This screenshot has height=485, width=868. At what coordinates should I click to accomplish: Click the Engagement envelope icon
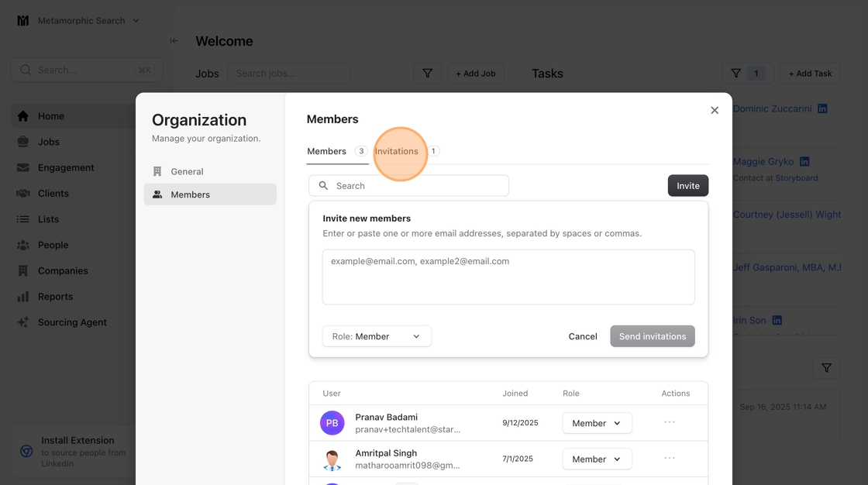click(23, 167)
